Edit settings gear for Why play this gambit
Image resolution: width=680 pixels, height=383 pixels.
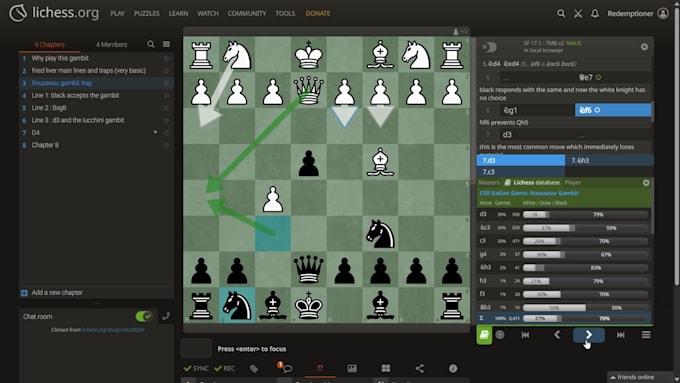pyautogui.click(x=166, y=58)
